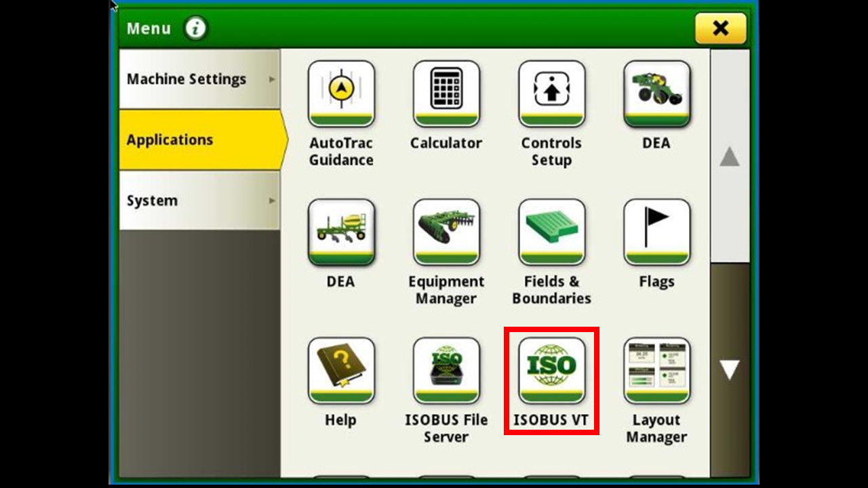Open the DEA planter icon next to Controls Setup
Viewport: 868px width, 488px height.
click(x=656, y=94)
